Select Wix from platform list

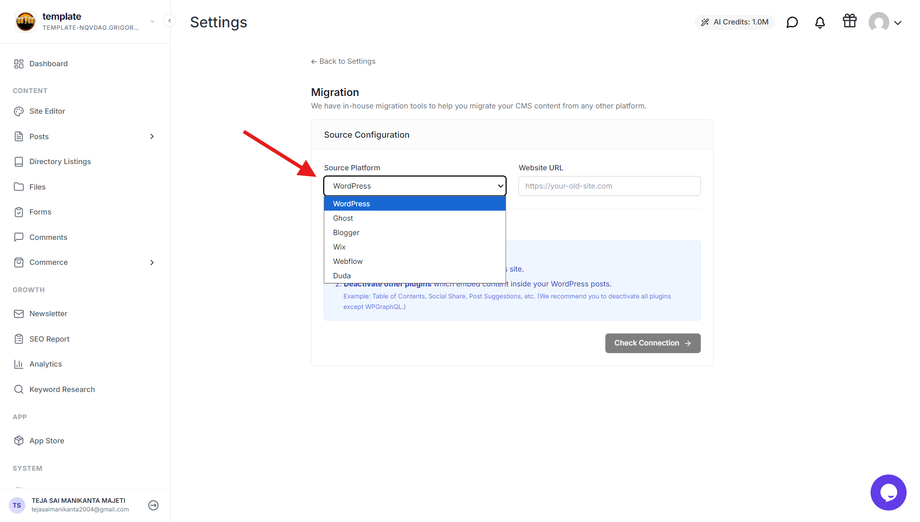point(415,247)
